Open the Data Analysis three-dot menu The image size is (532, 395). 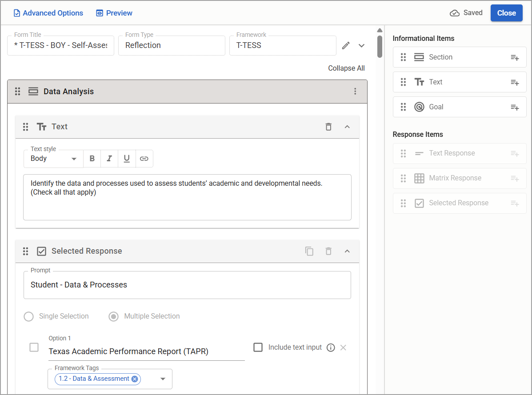[x=355, y=91]
